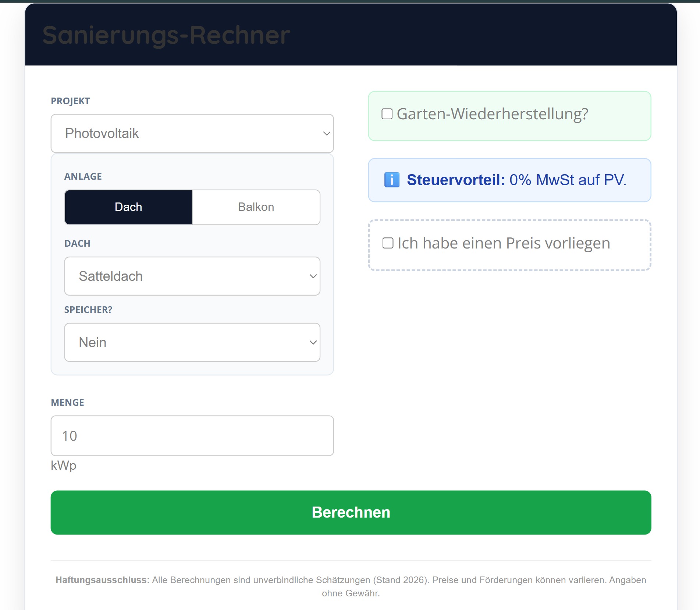Screen dimensions: 700x610
Task: Click the '0% MwSt auf PV.' text
Action: (x=568, y=180)
